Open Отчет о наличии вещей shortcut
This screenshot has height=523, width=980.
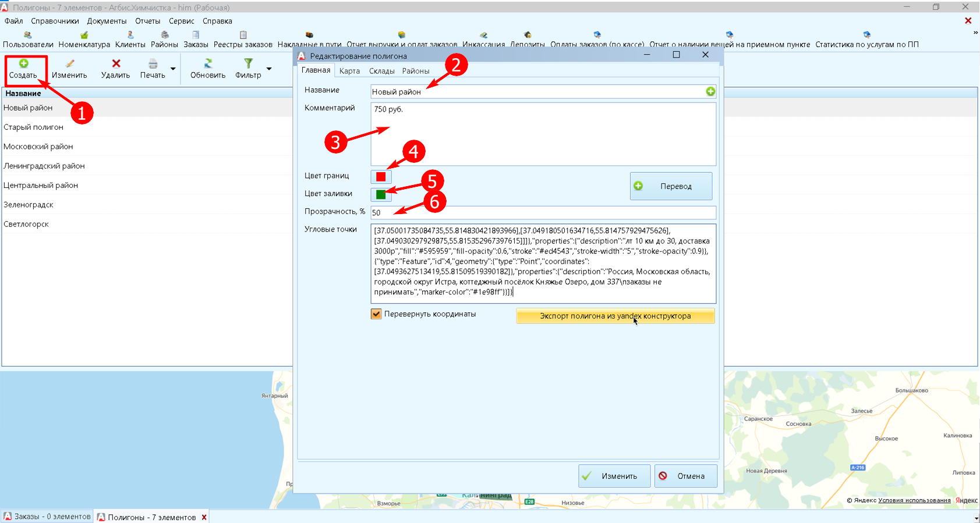point(730,40)
